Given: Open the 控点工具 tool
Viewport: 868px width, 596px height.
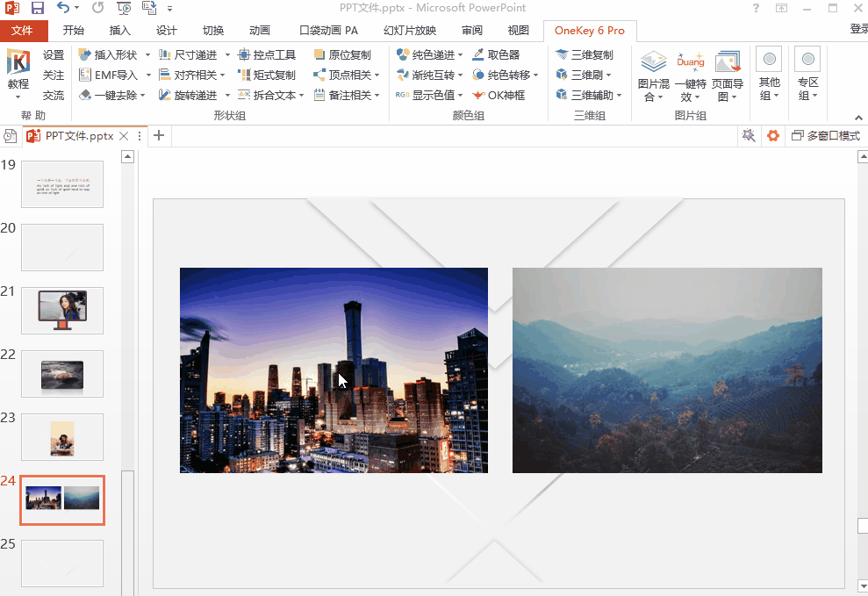Looking at the screenshot, I should coord(267,54).
